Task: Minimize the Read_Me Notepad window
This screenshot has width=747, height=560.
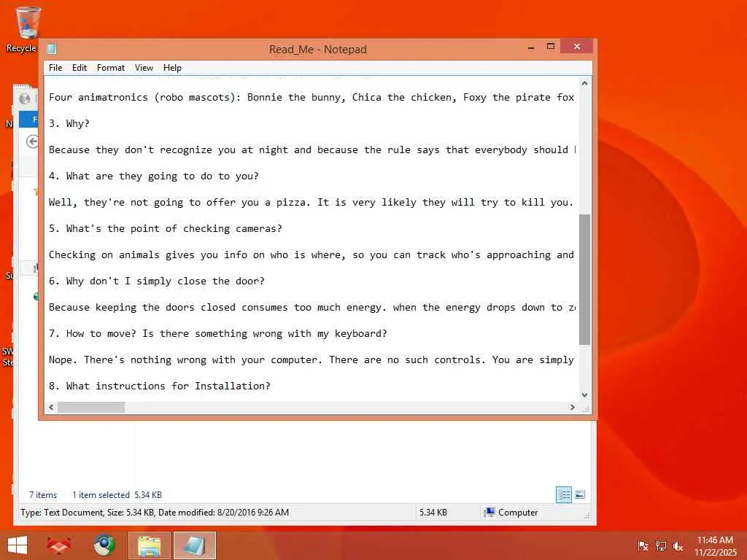Action: coord(531,47)
